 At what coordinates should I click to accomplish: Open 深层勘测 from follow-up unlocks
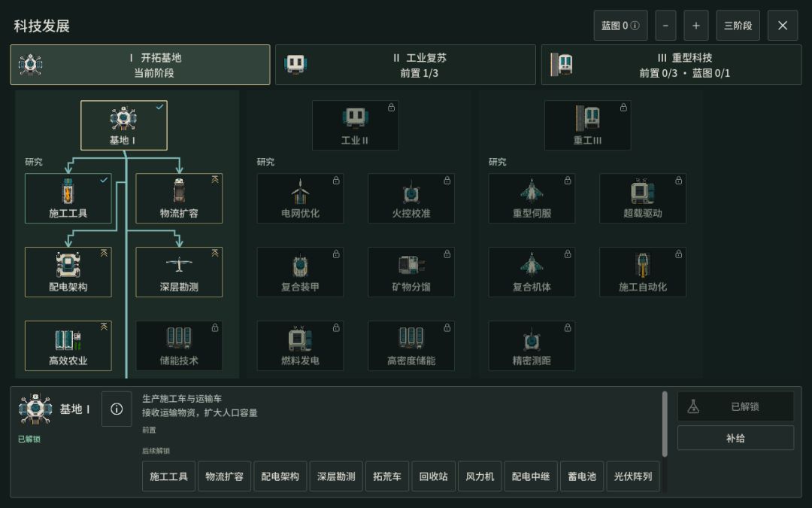pyautogui.click(x=336, y=476)
